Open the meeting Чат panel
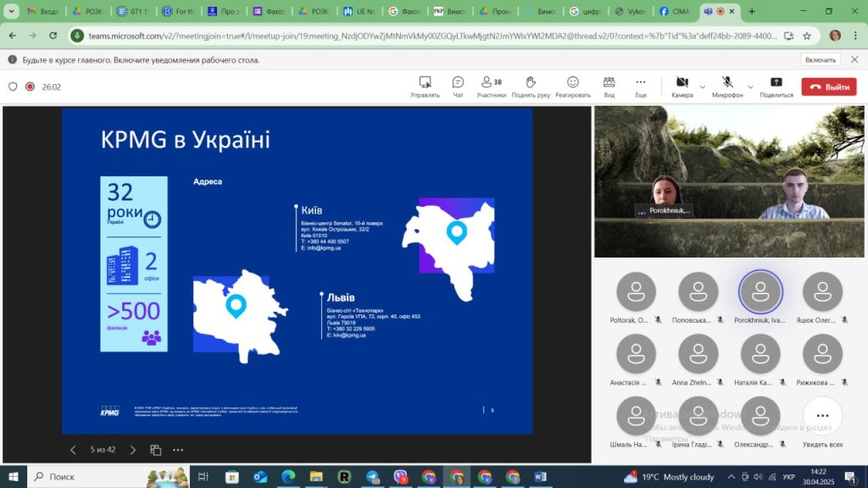 (458, 87)
